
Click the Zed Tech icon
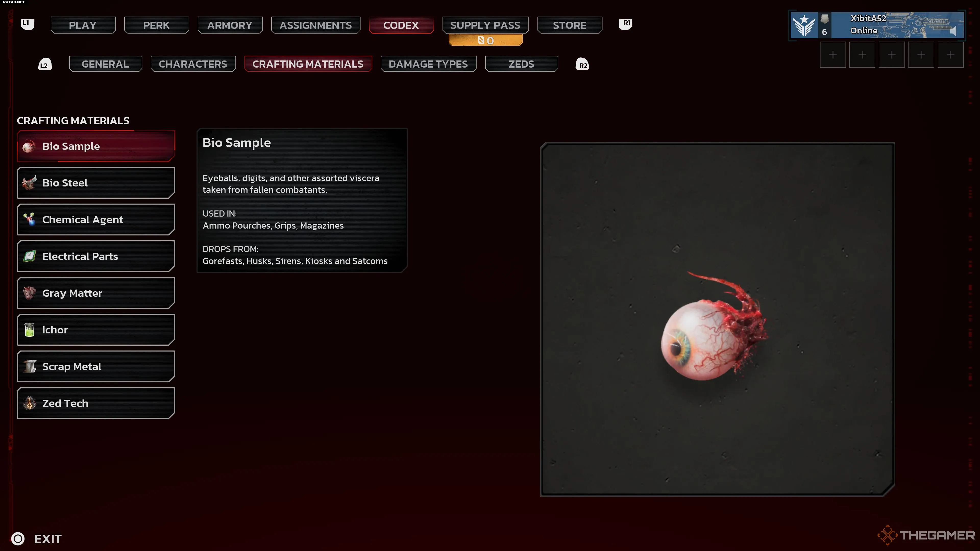point(29,404)
